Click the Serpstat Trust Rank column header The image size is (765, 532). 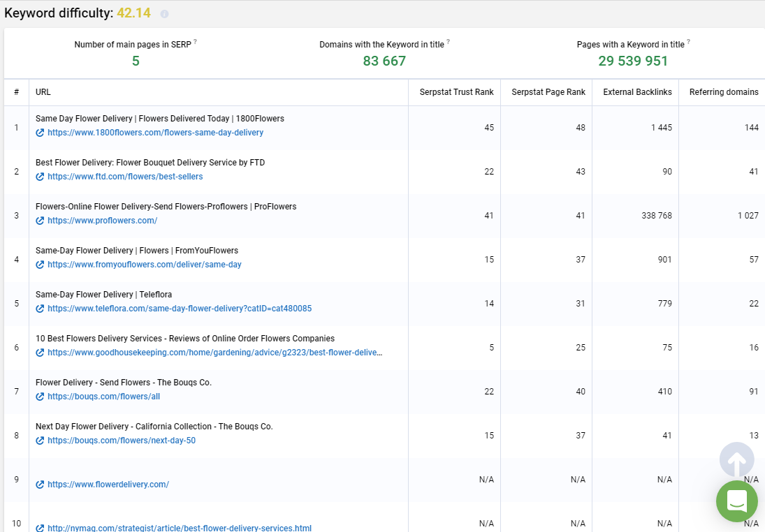click(x=457, y=92)
